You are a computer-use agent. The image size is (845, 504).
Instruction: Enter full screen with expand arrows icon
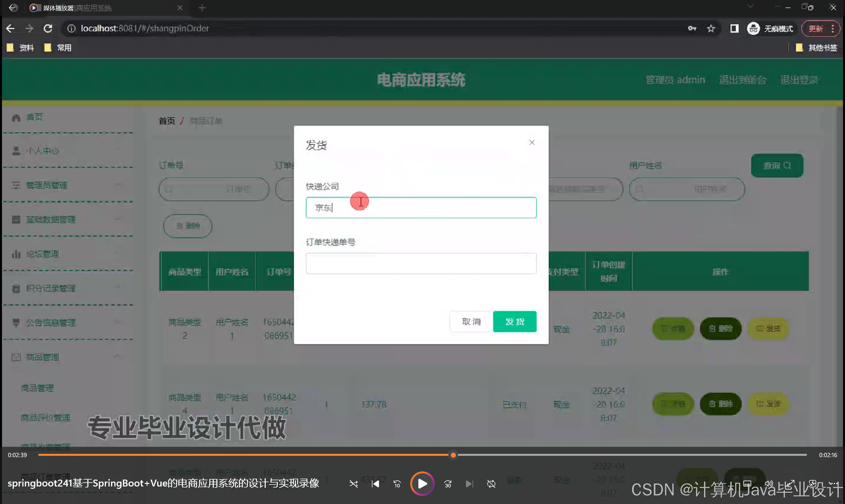point(790,483)
